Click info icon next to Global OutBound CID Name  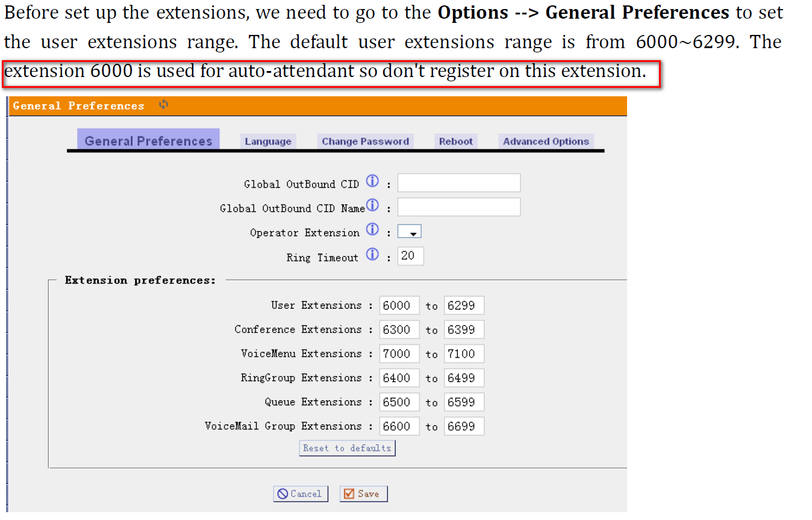[x=373, y=205]
